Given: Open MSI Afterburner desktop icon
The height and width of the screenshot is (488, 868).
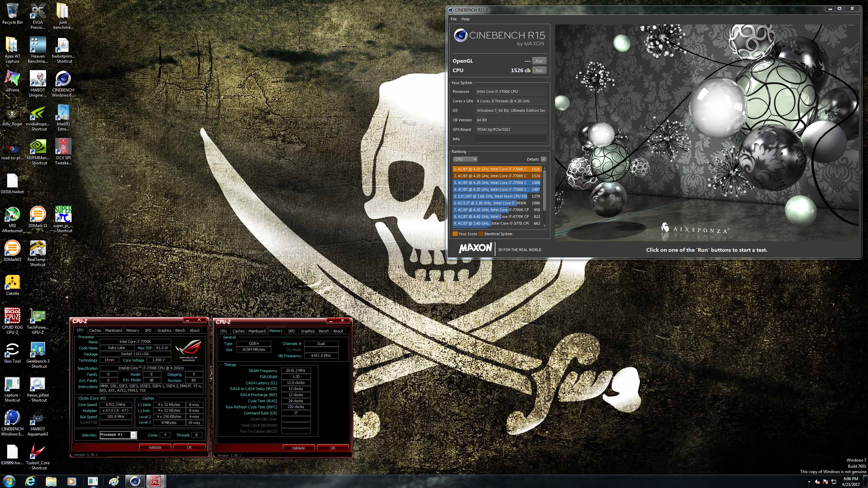Looking at the screenshot, I should tap(13, 220).
